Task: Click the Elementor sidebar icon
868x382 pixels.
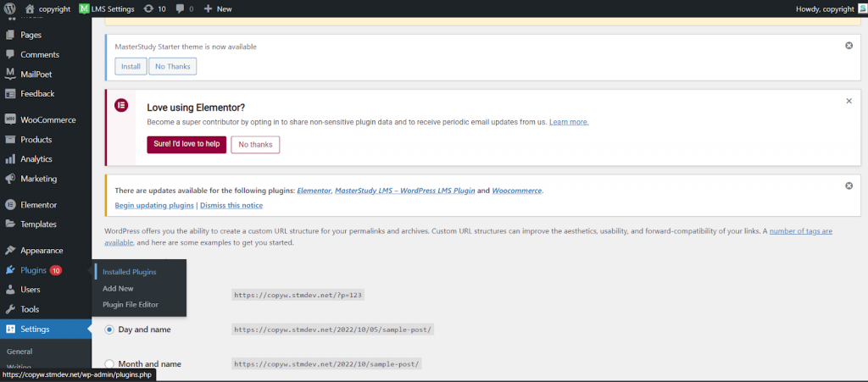Action: tap(10, 205)
